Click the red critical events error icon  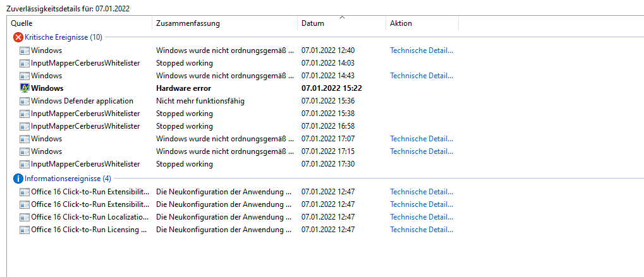[18, 38]
